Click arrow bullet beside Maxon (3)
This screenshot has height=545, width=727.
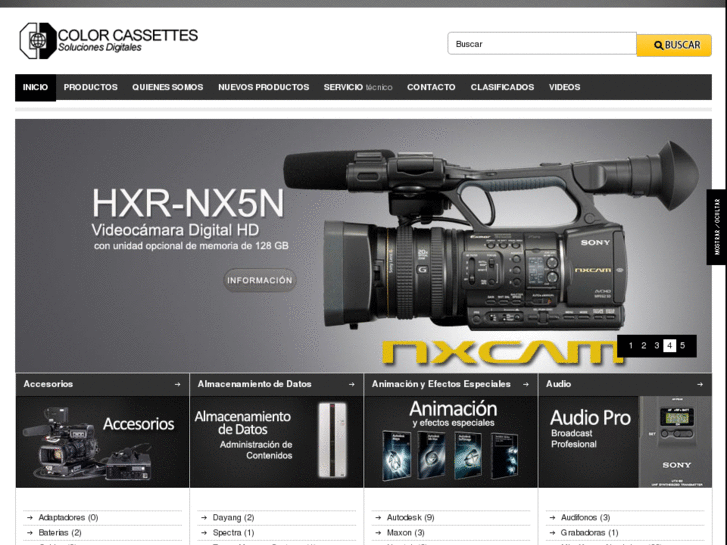pyautogui.click(x=378, y=533)
